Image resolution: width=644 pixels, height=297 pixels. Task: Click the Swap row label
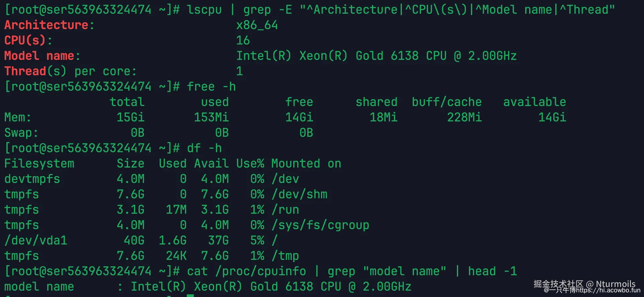(x=21, y=133)
